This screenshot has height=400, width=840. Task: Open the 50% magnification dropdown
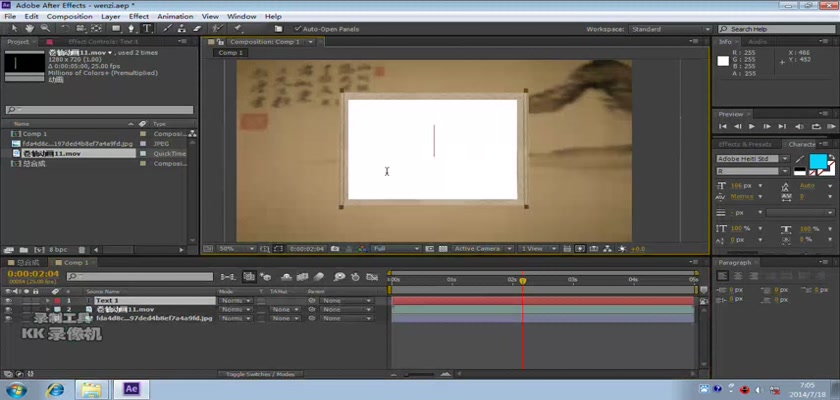[236, 249]
